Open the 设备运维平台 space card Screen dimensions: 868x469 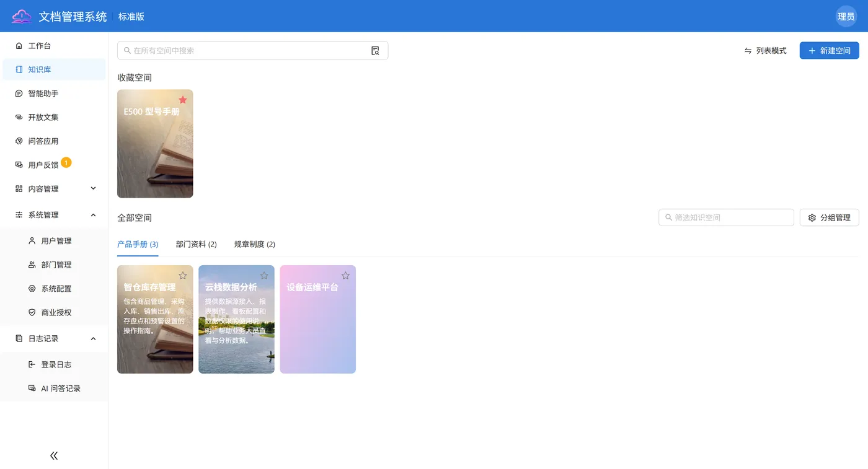pyautogui.click(x=317, y=320)
